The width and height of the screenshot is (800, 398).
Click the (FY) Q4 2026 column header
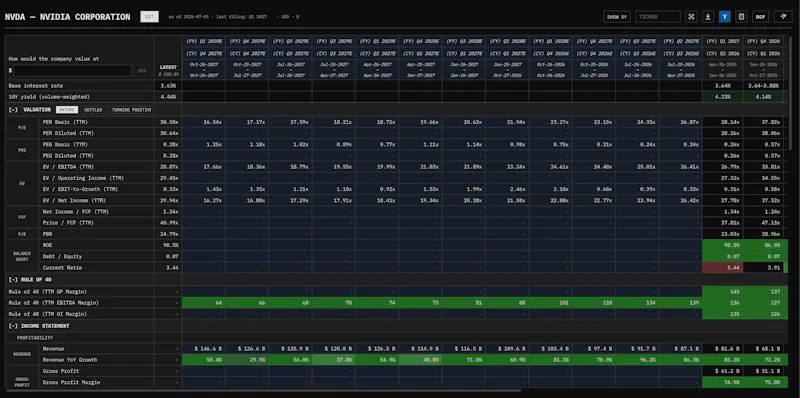point(763,41)
